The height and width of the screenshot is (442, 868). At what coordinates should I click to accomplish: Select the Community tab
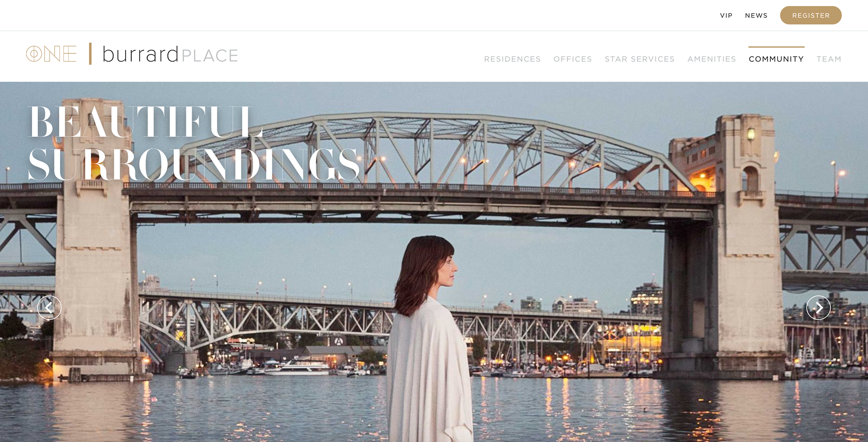click(776, 59)
